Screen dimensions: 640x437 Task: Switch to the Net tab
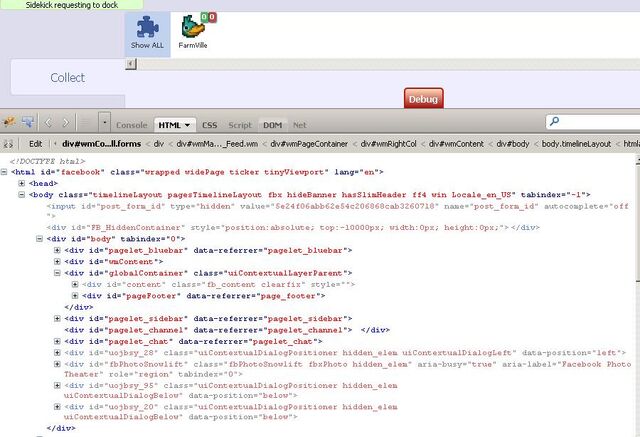point(300,125)
